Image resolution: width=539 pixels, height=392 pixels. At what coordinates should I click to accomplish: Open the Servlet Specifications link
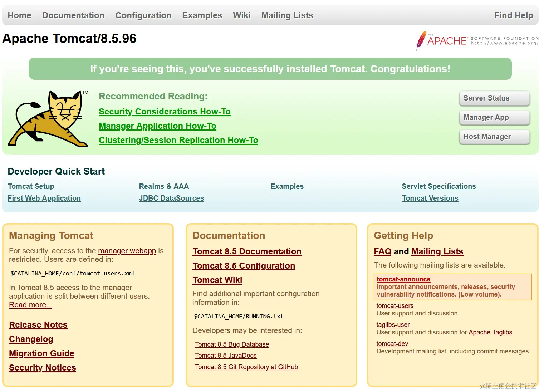tap(439, 186)
